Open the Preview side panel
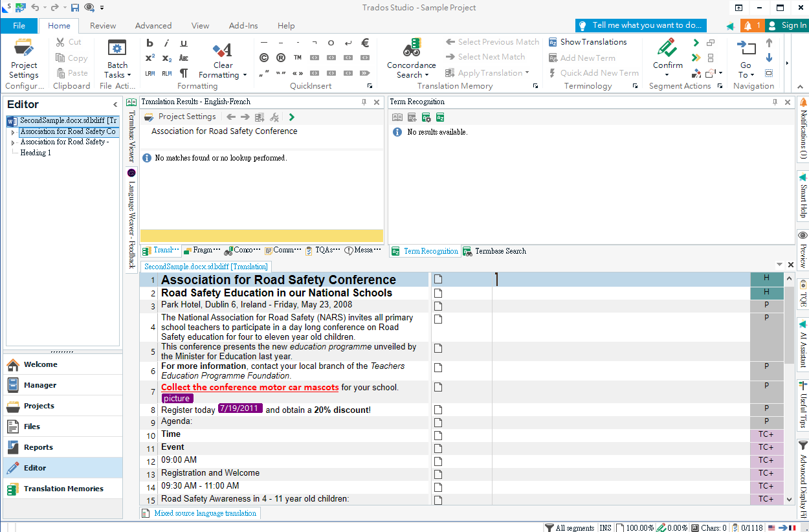 (x=803, y=250)
